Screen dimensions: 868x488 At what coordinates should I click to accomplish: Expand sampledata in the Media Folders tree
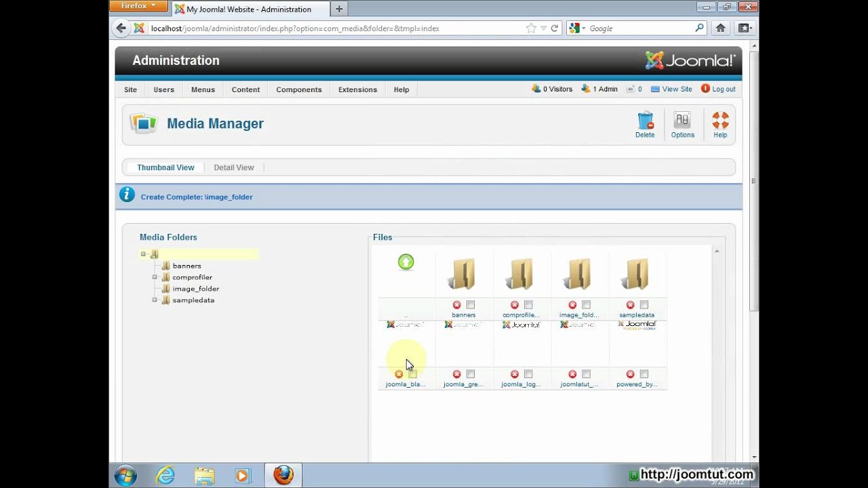point(155,300)
